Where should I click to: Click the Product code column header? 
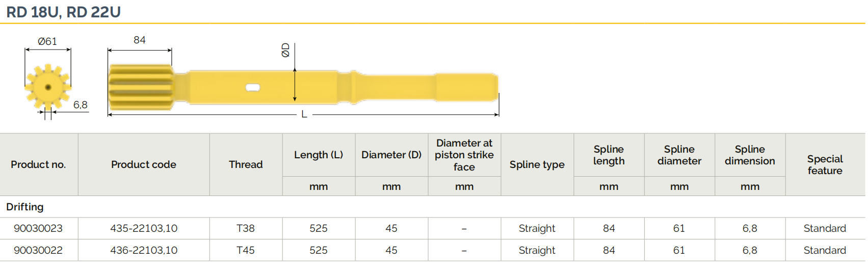[x=144, y=164]
